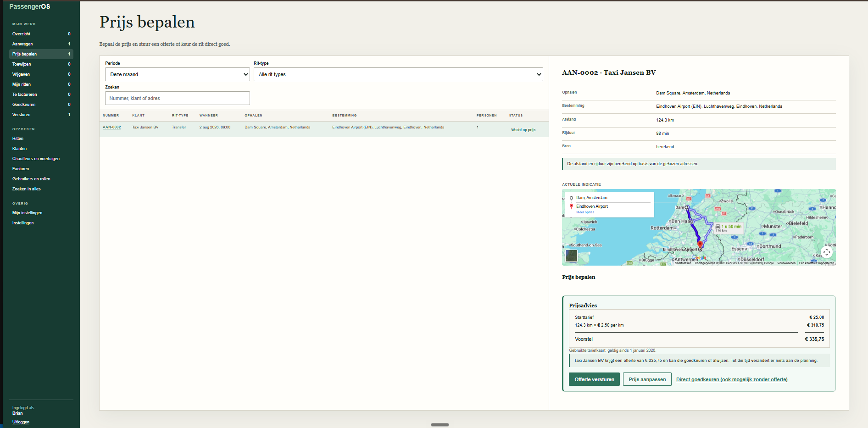Click the WANNEER column header
This screenshot has width=868, height=428.
coord(209,116)
